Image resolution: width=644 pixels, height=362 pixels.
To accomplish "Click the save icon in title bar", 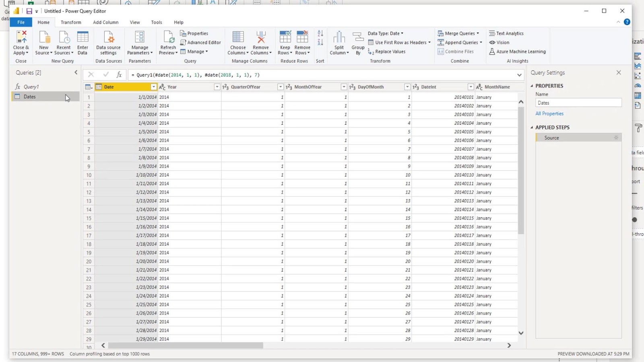I will (x=29, y=11).
